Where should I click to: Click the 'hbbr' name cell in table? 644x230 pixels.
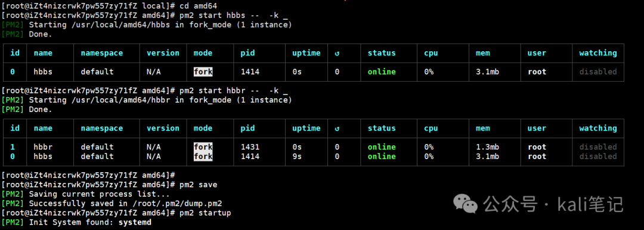(x=43, y=147)
